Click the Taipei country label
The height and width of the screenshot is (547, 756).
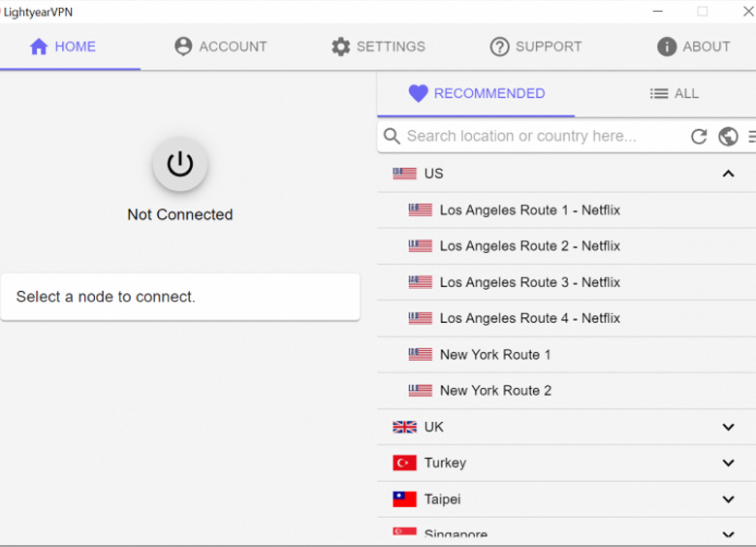[442, 499]
